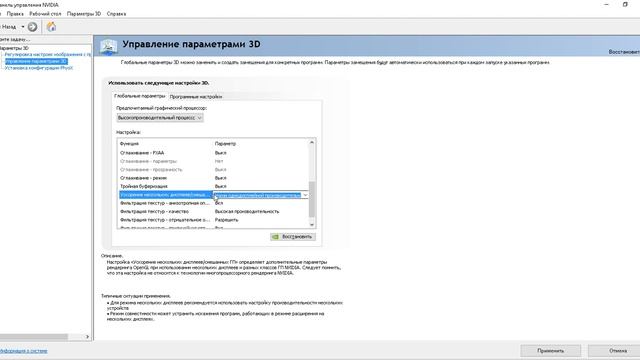Image resolution: width=640 pixels, height=360 pixels.
Task: Click the forward navigation arrow icon
Action: pyautogui.click(x=32, y=27)
